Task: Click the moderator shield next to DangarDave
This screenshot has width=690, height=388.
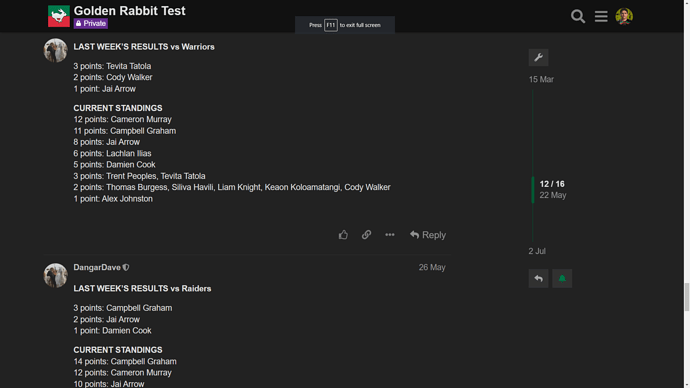Action: coord(126,267)
